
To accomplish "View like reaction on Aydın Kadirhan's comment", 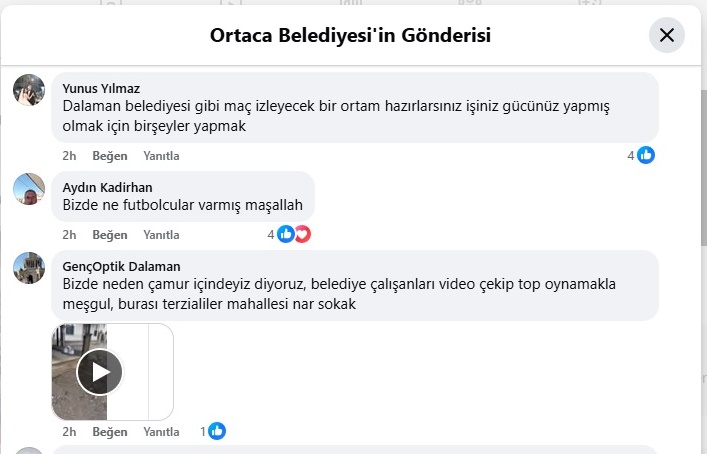I will click(285, 234).
